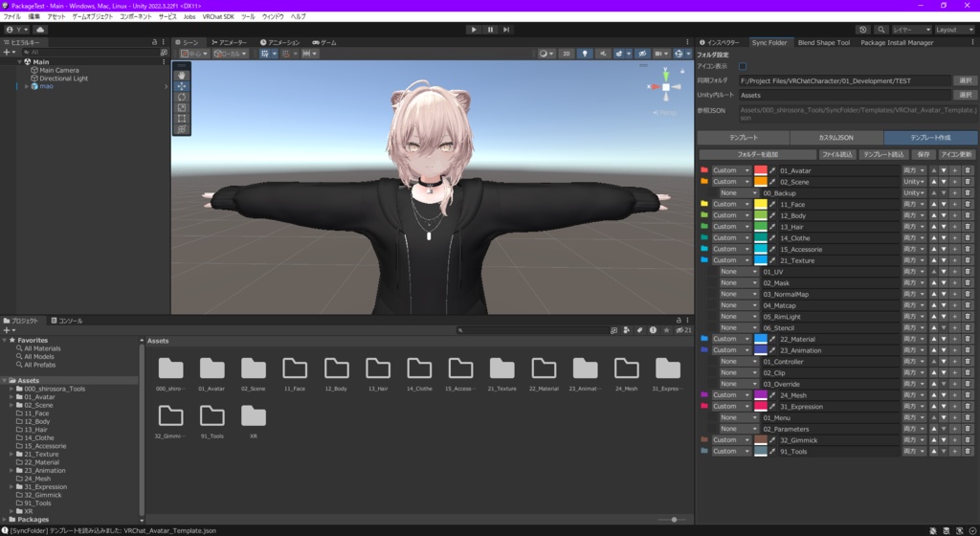Image resolution: width=980 pixels, height=536 pixels.
Task: Click the Unity root path field
Action: (844, 95)
